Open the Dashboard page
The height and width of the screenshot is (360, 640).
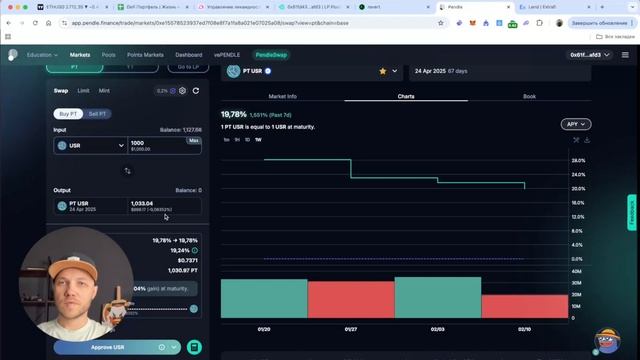pyautogui.click(x=189, y=55)
